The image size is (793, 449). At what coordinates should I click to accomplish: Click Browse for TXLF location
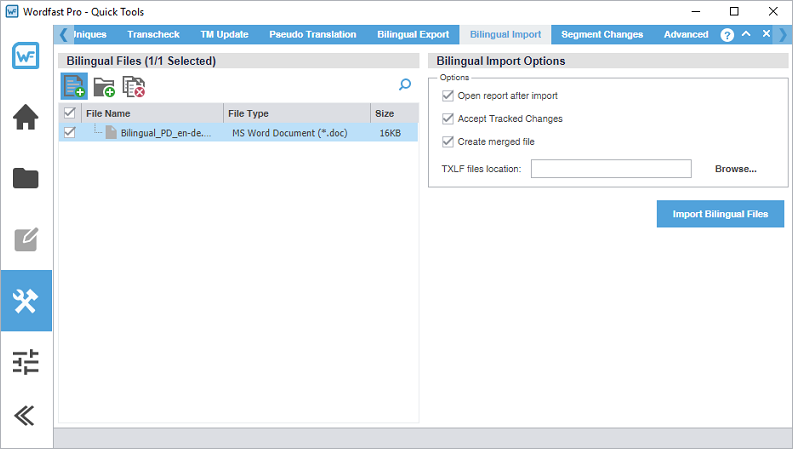735,169
